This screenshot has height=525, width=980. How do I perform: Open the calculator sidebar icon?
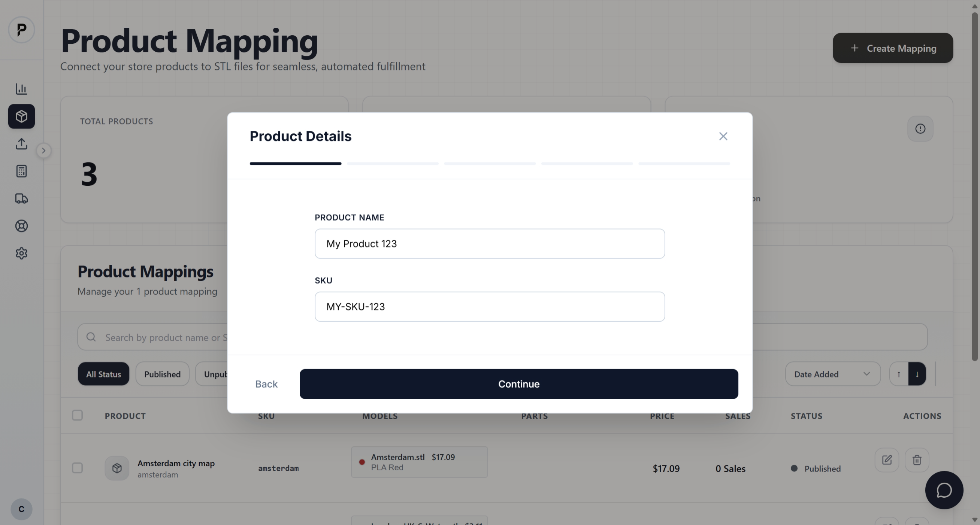pos(21,171)
